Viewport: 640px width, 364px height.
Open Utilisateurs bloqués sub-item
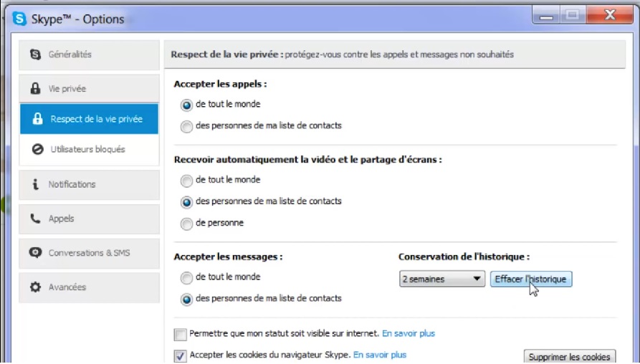coord(89,149)
